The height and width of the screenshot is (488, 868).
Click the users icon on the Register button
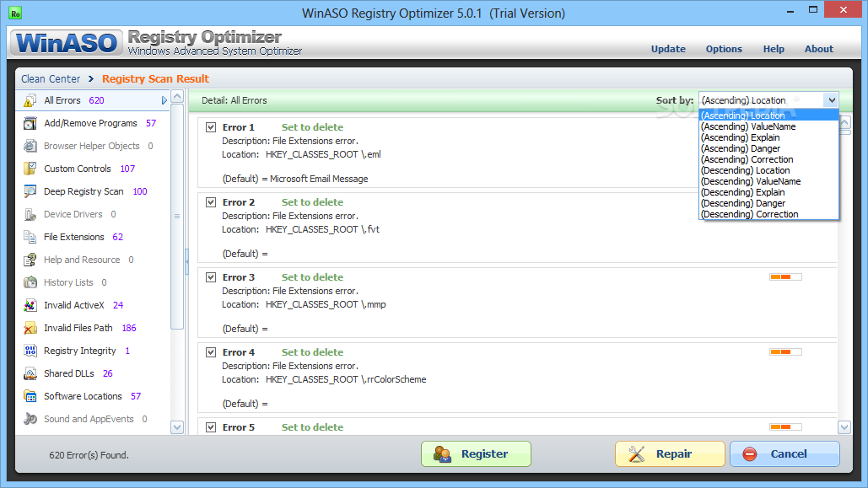(x=442, y=454)
